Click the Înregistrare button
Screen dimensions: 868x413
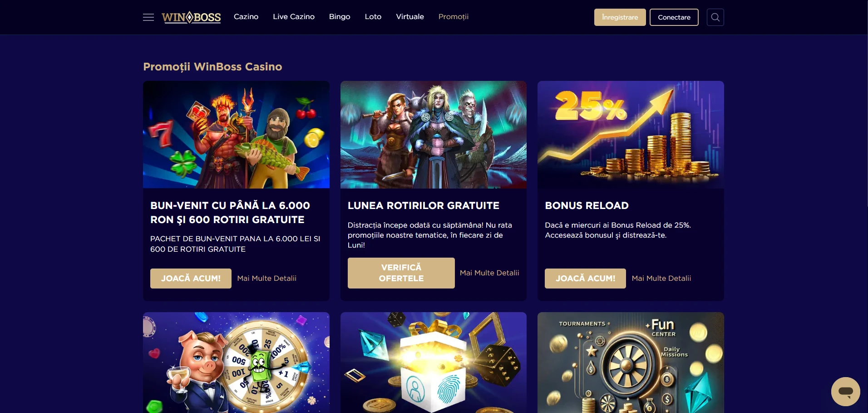(x=620, y=17)
